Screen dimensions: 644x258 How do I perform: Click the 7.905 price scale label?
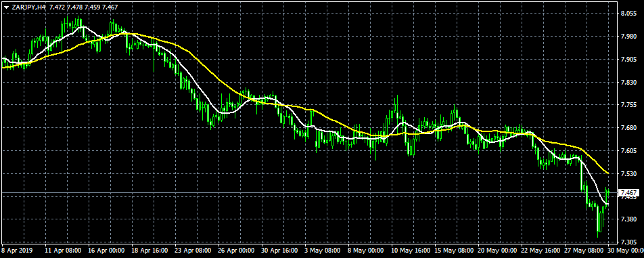[629, 59]
